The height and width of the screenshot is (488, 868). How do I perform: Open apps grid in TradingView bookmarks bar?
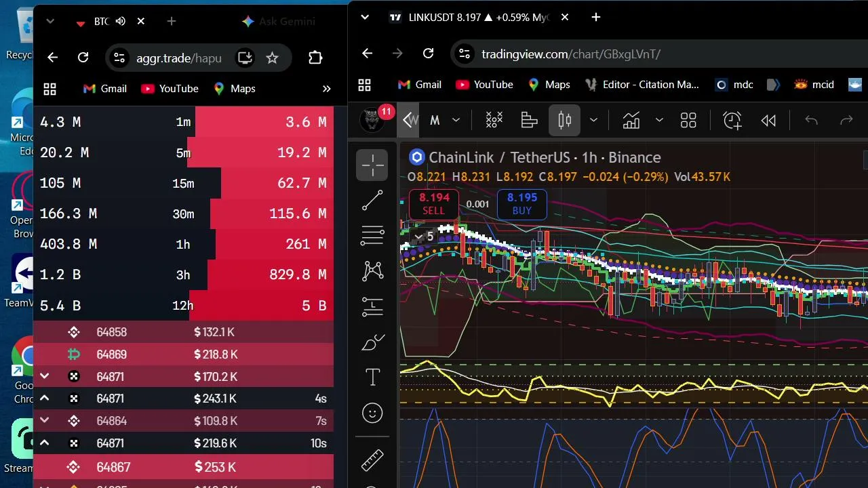coord(364,85)
